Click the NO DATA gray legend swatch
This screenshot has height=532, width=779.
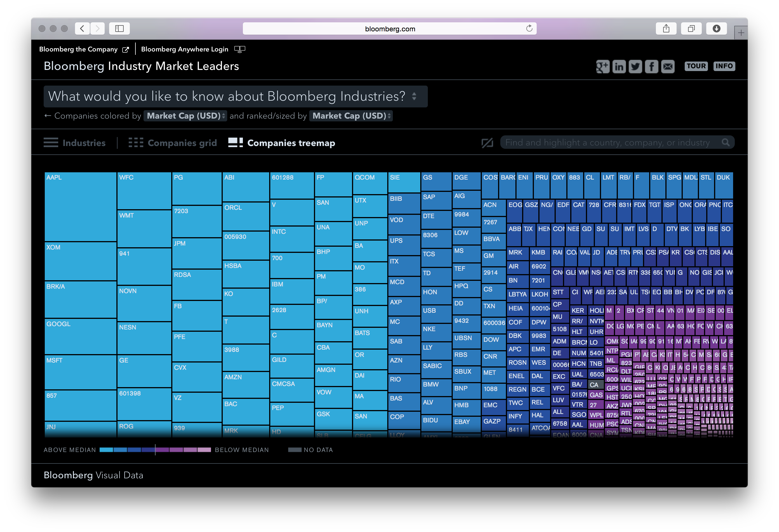(295, 449)
